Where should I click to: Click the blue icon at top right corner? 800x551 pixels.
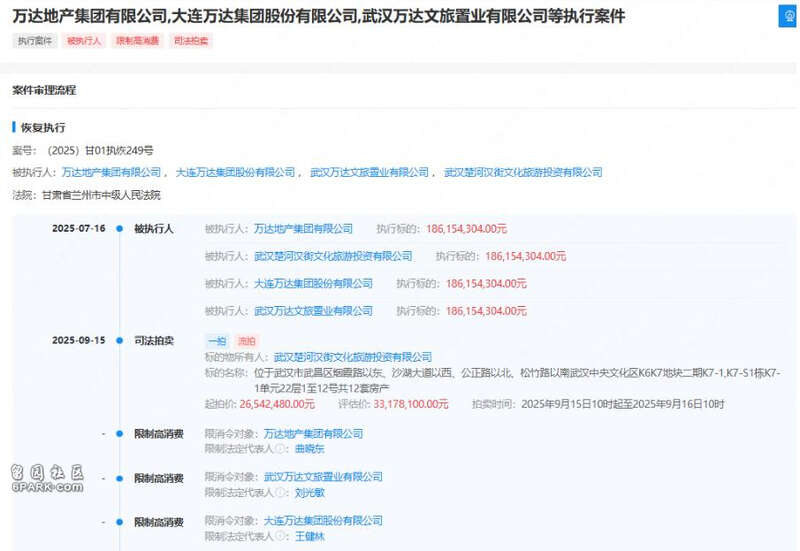pos(788,19)
